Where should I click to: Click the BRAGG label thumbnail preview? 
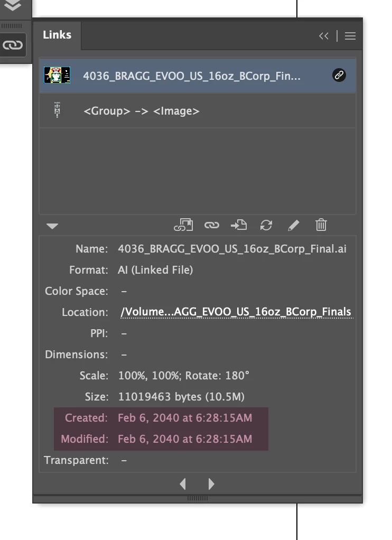[57, 75]
